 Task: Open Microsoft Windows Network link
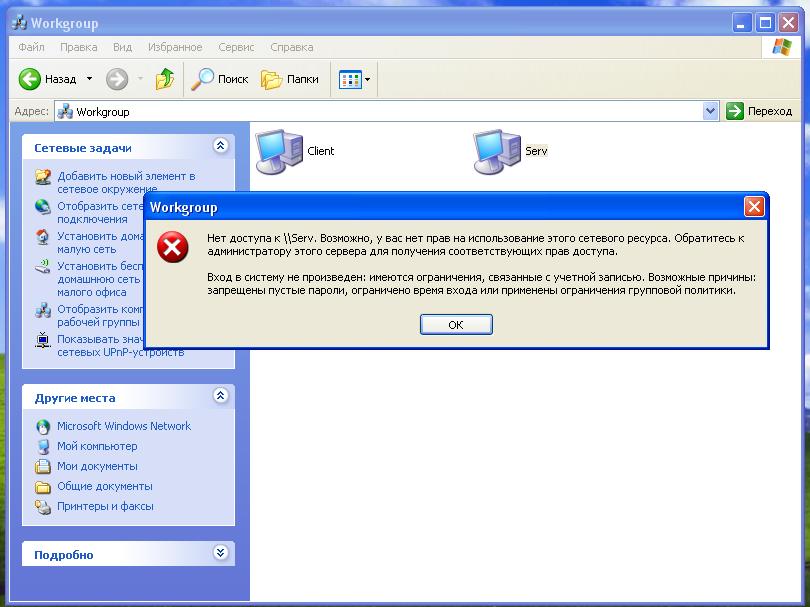[124, 426]
